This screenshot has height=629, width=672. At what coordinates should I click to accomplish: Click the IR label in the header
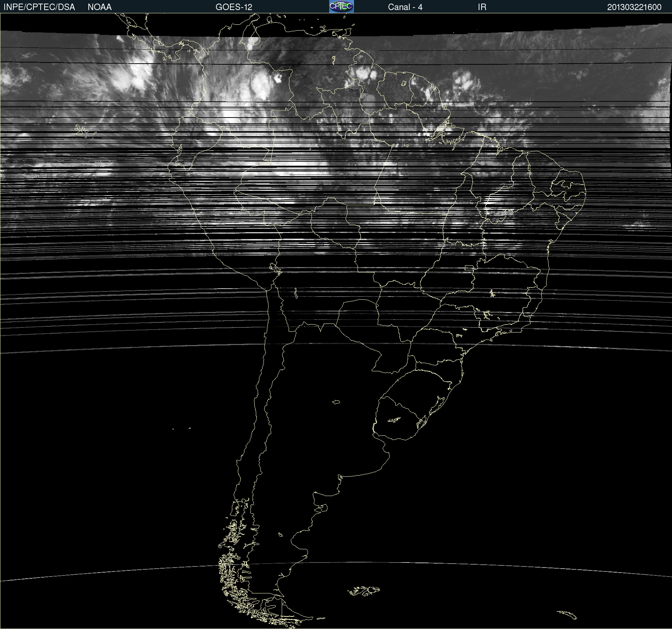pyautogui.click(x=482, y=7)
